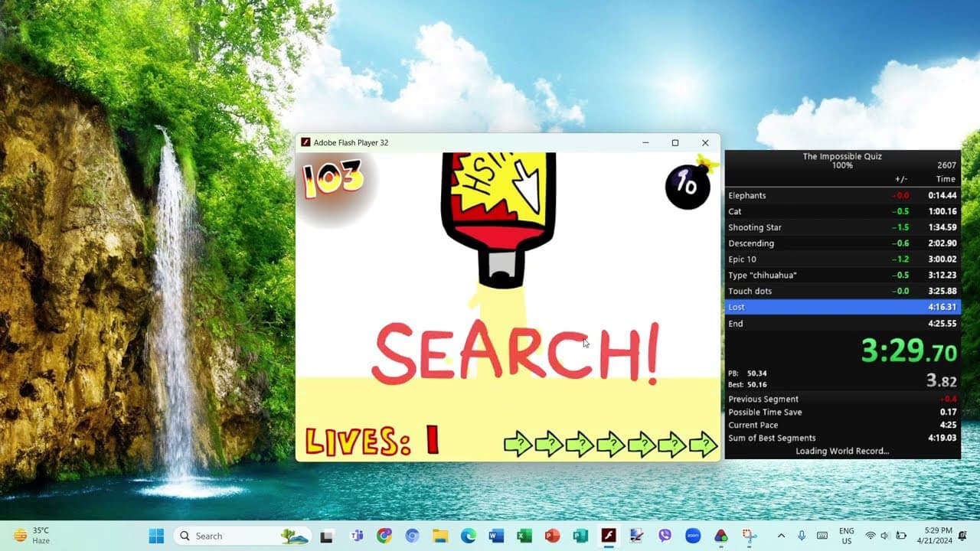980x551 pixels.
Task: Click the attempt count 2607
Action: pyautogui.click(x=946, y=165)
